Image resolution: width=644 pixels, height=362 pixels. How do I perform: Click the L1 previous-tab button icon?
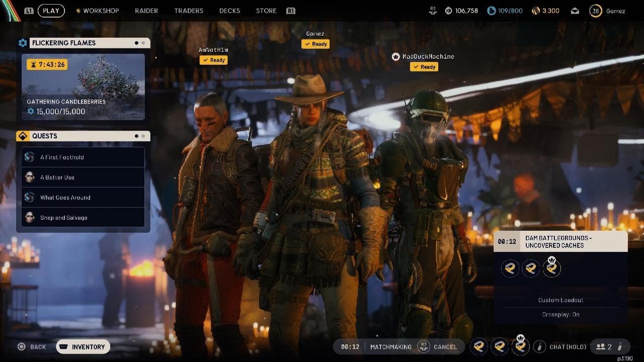pos(29,11)
